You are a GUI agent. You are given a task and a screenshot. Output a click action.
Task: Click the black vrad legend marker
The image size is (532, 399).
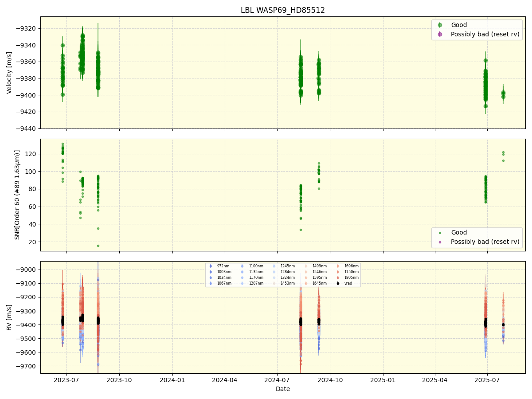point(338,283)
